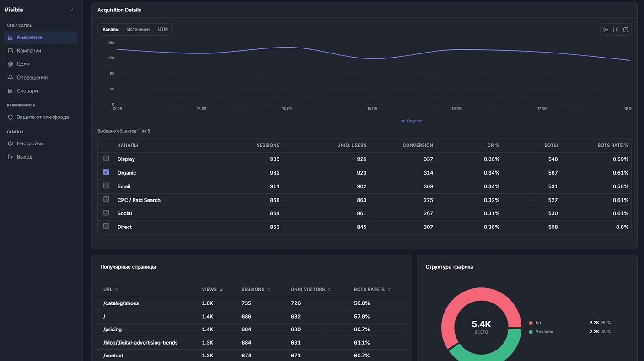Click the Выход logout icon

(11, 157)
